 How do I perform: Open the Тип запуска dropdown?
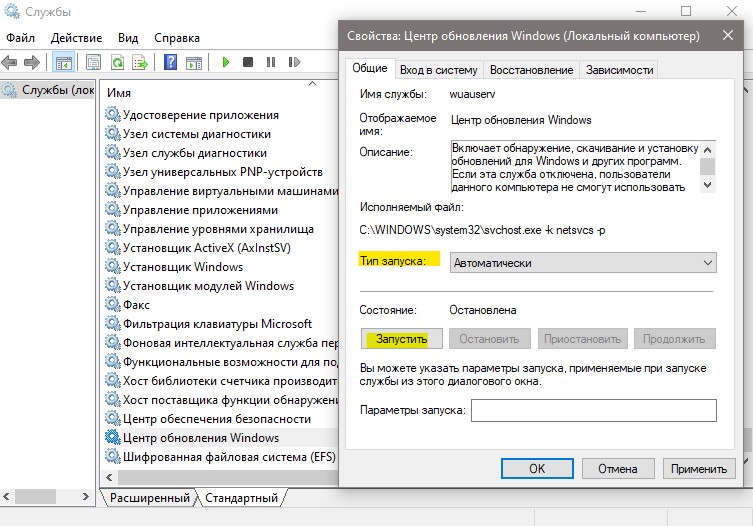pyautogui.click(x=583, y=263)
